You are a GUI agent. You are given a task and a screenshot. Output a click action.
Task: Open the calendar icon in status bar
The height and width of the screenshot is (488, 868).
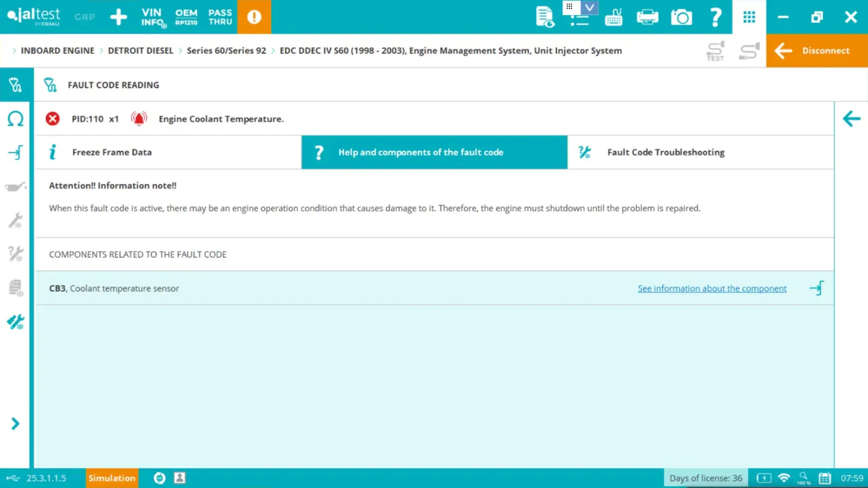point(825,478)
